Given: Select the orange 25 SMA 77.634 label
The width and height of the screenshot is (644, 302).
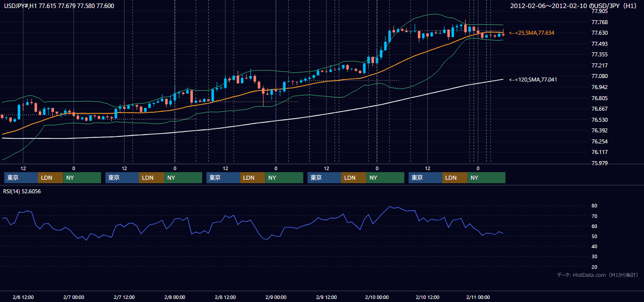Looking at the screenshot, I should click(532, 33).
